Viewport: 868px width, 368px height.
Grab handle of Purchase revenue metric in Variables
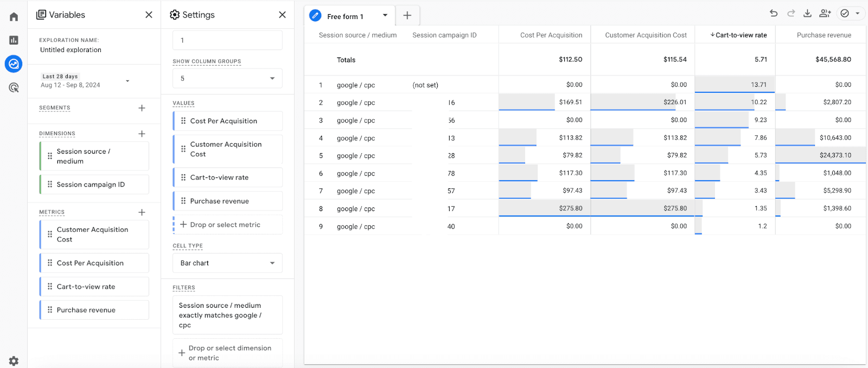tap(50, 310)
